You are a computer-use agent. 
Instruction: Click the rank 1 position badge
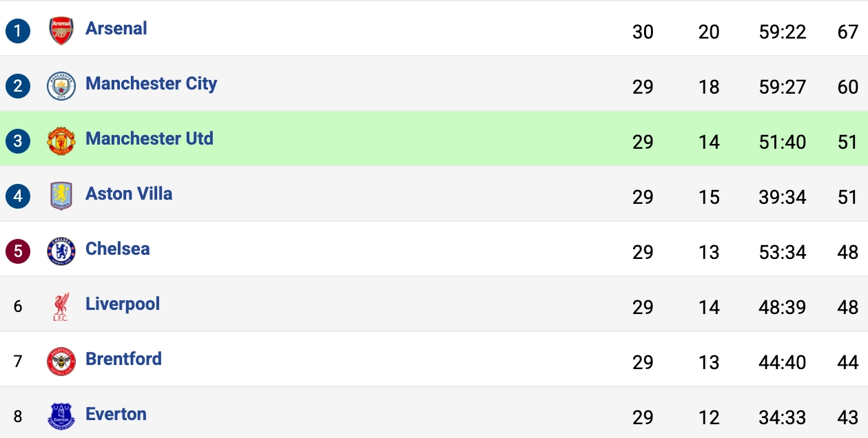(18, 31)
